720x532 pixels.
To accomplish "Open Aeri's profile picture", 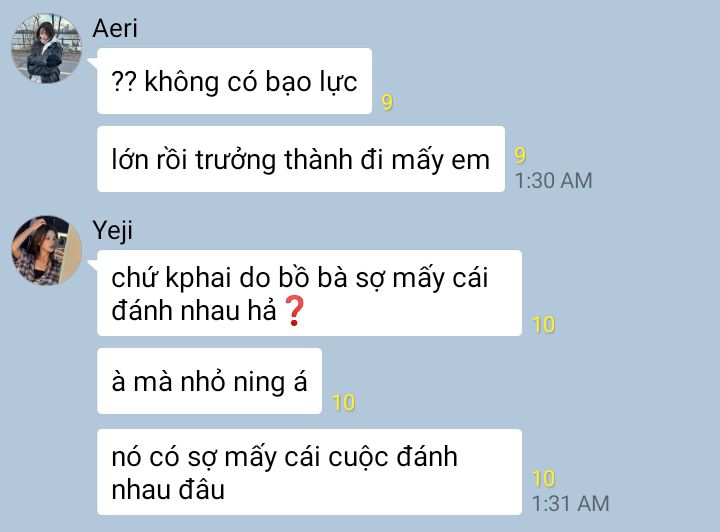I will click(46, 48).
